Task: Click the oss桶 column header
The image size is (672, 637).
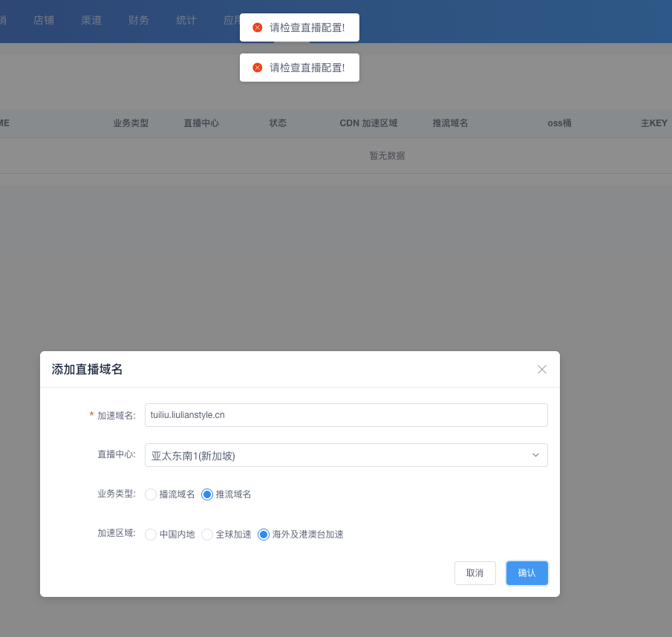Action: pyautogui.click(x=559, y=123)
